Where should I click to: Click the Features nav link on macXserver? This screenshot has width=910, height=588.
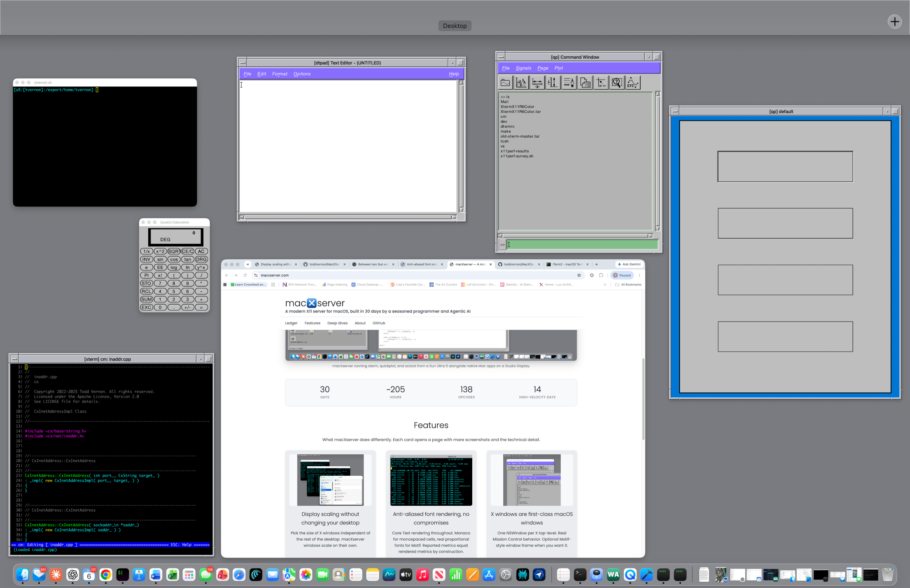pyautogui.click(x=312, y=323)
